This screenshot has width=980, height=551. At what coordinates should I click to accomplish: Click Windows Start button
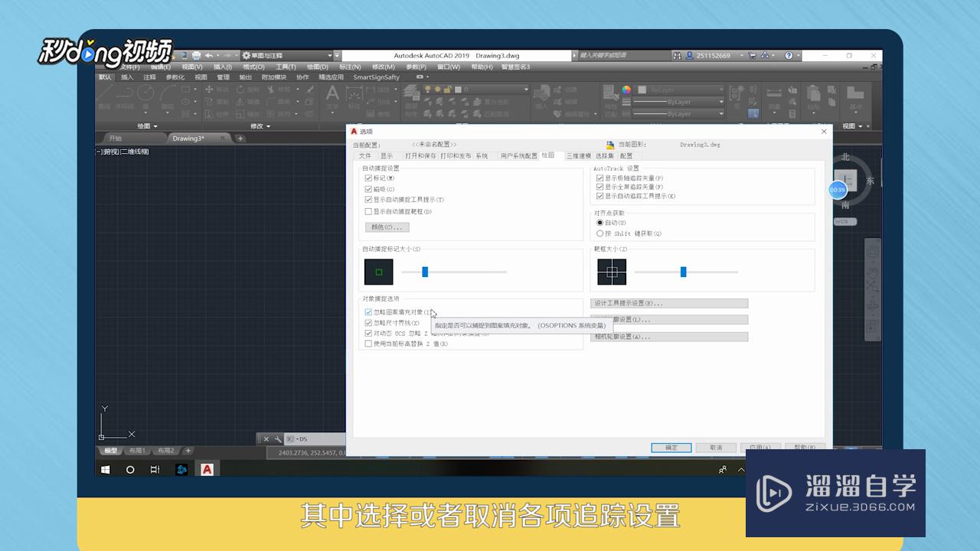click(x=106, y=469)
